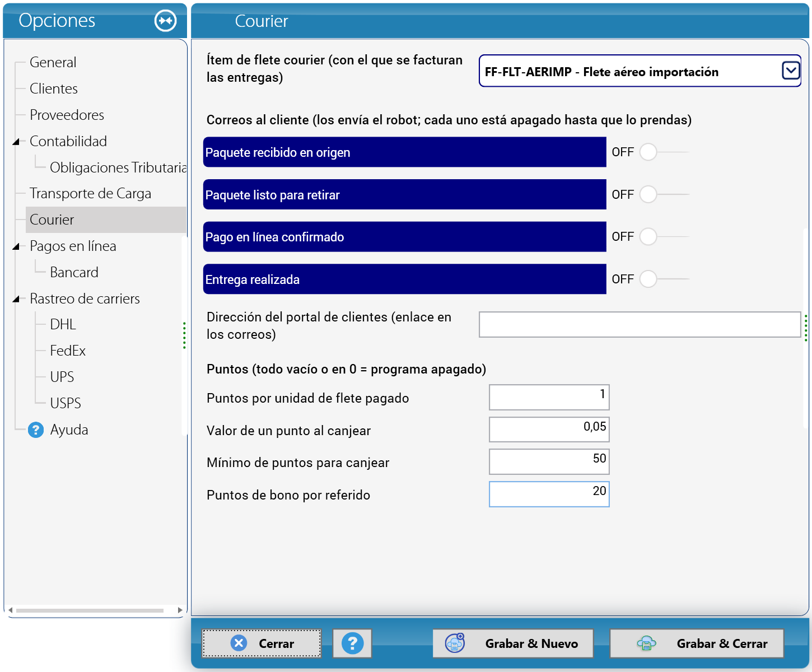The height and width of the screenshot is (672, 812).
Task: Open FedEx carrier settings
Action: (x=68, y=351)
